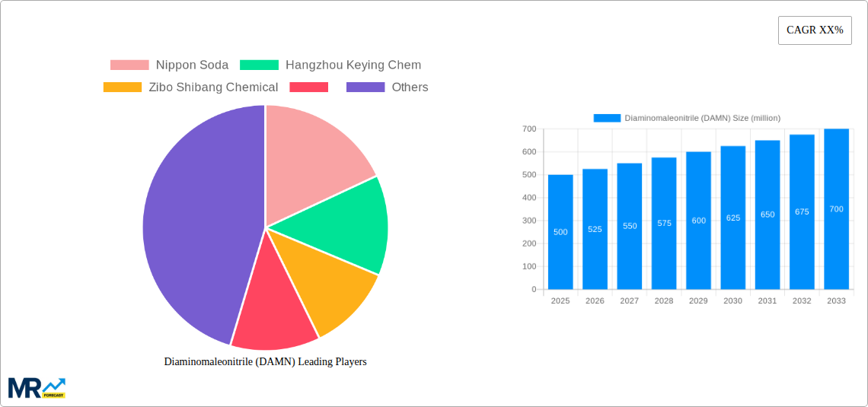
Task: Click the 400 y-axis label
Action: [529, 198]
